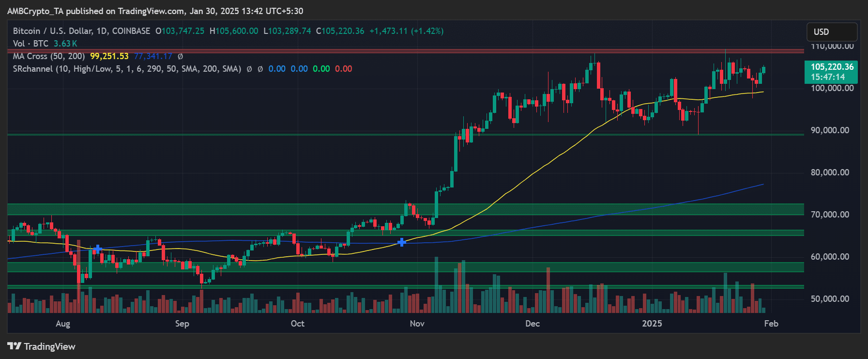Click the yellow 50 MA value 99,251.53
The image size is (868, 359).
pos(109,56)
